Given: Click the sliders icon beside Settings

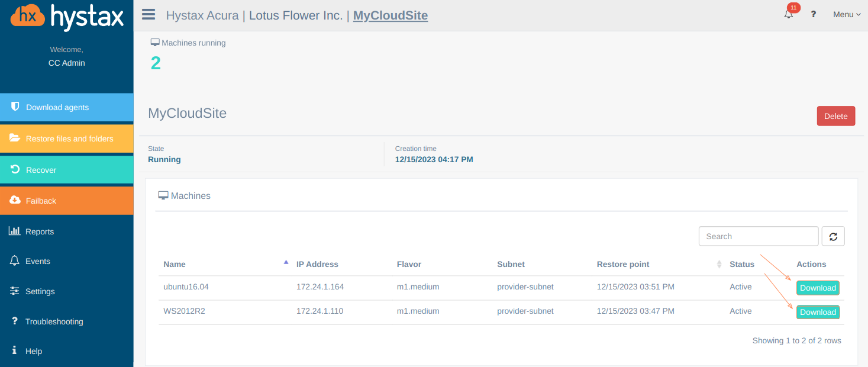Looking at the screenshot, I should pyautogui.click(x=15, y=291).
